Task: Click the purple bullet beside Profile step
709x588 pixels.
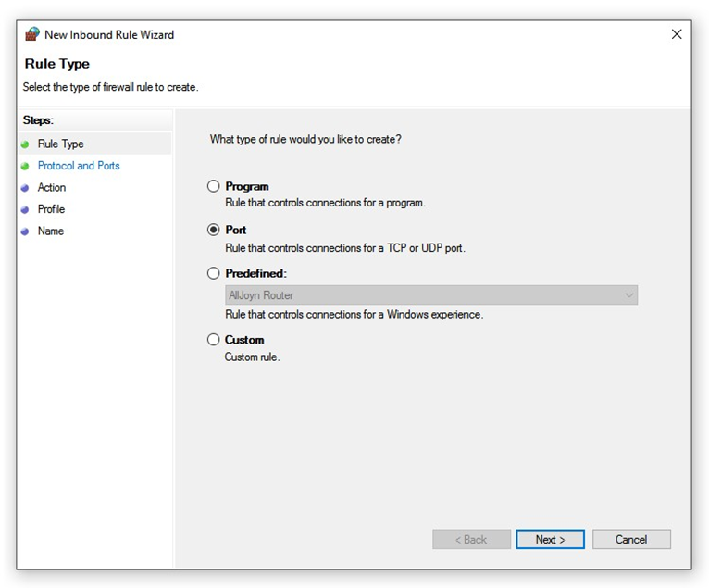Action: click(x=25, y=209)
